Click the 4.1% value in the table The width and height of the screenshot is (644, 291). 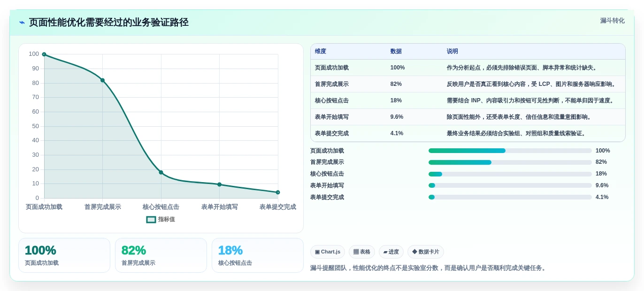[x=397, y=133]
